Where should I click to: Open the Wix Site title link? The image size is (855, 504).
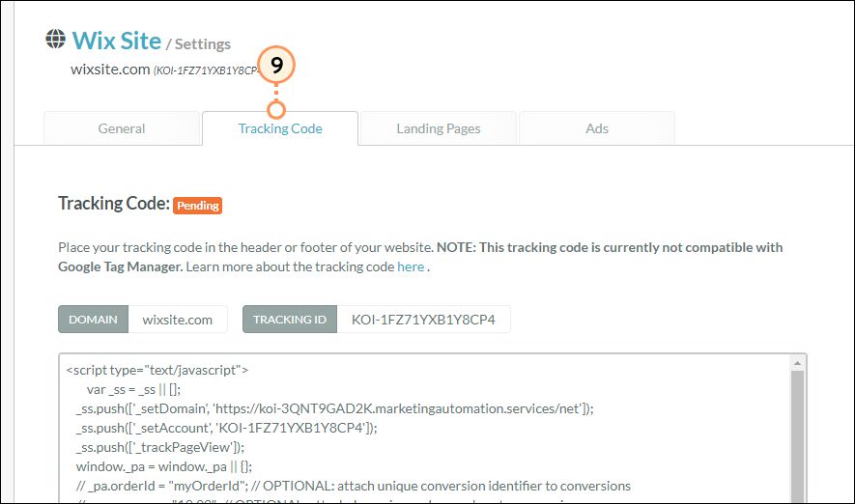point(117,41)
